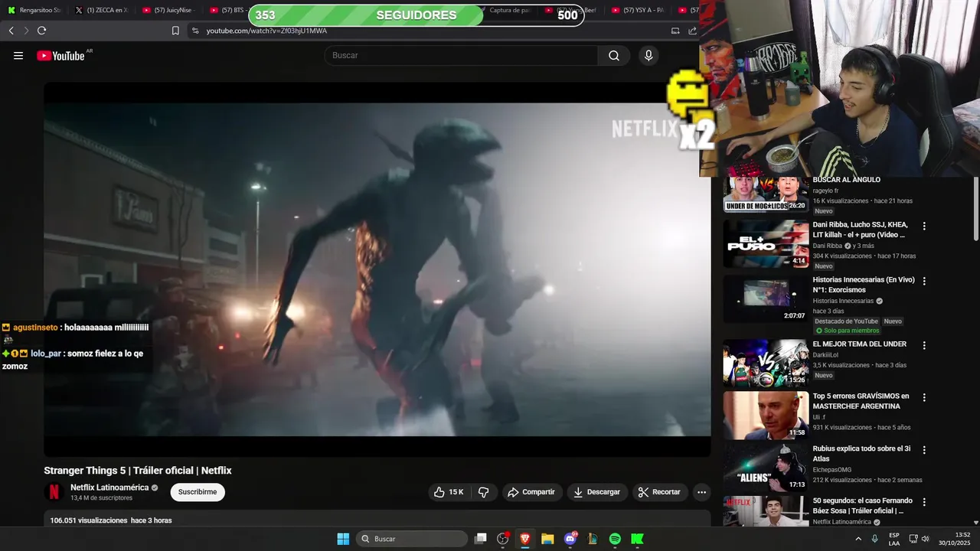
Task: Click the ESP LAA language indicator
Action: tap(894, 539)
